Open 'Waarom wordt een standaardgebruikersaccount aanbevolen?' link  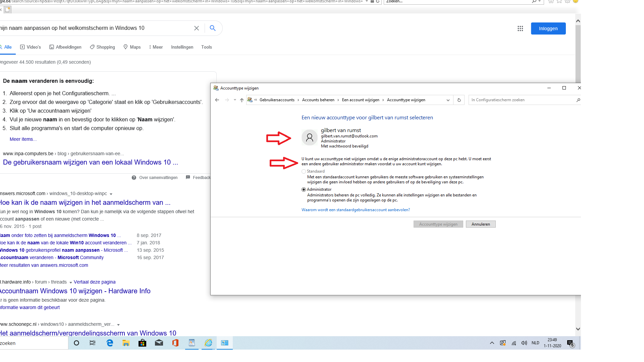click(x=356, y=210)
